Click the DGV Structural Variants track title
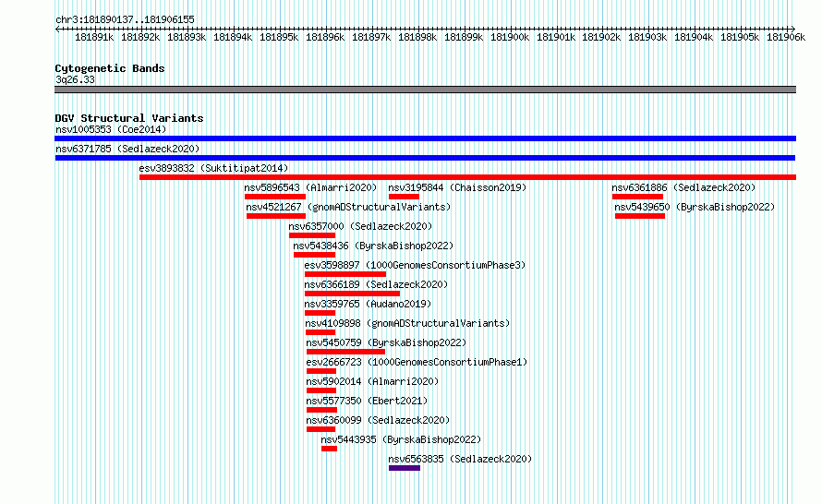 pyautogui.click(x=129, y=118)
